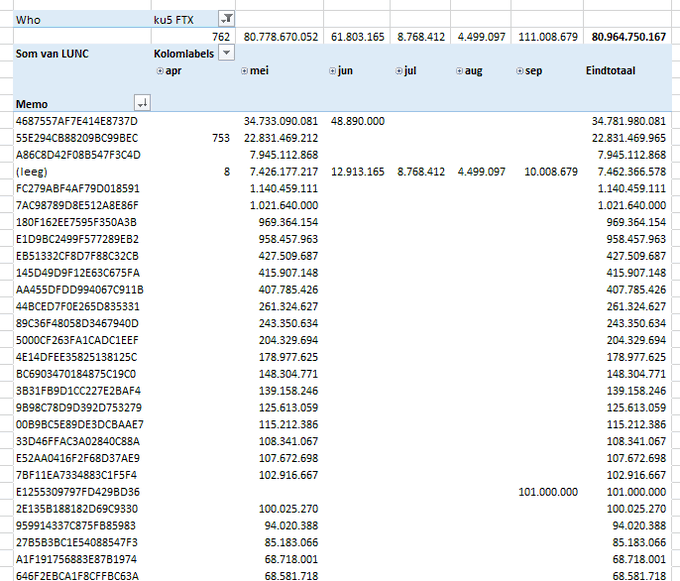The image size is (680, 581).
Task: Click memo 5000CF263FA1CADC1EEF
Action: pos(77,340)
